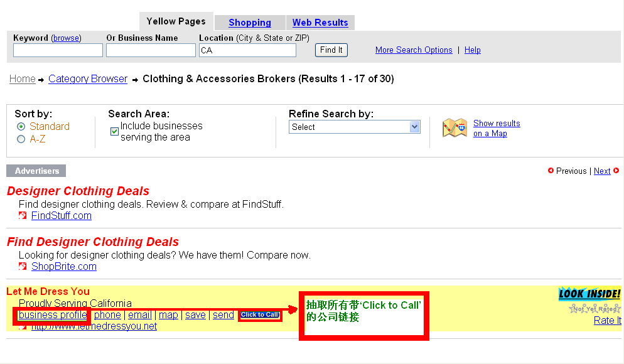Screen dimensions: 624x364
Task: Click the red icon beside FindStuff.com
Action: click(23, 216)
